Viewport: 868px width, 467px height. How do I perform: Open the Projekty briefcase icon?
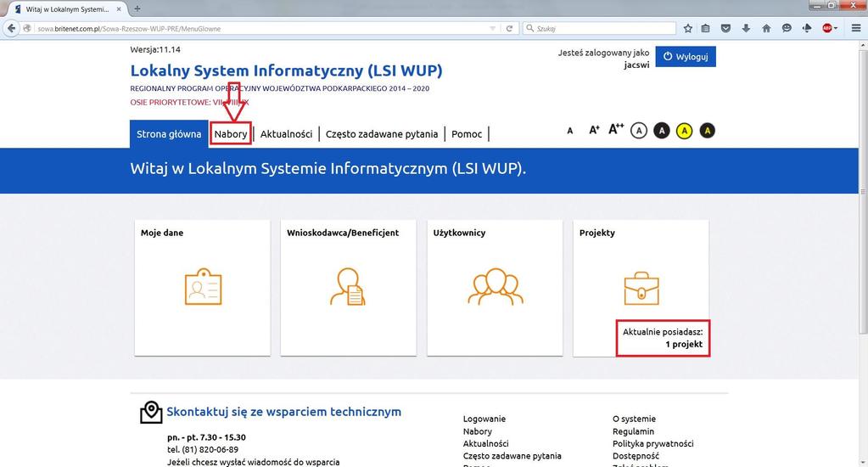(641, 288)
